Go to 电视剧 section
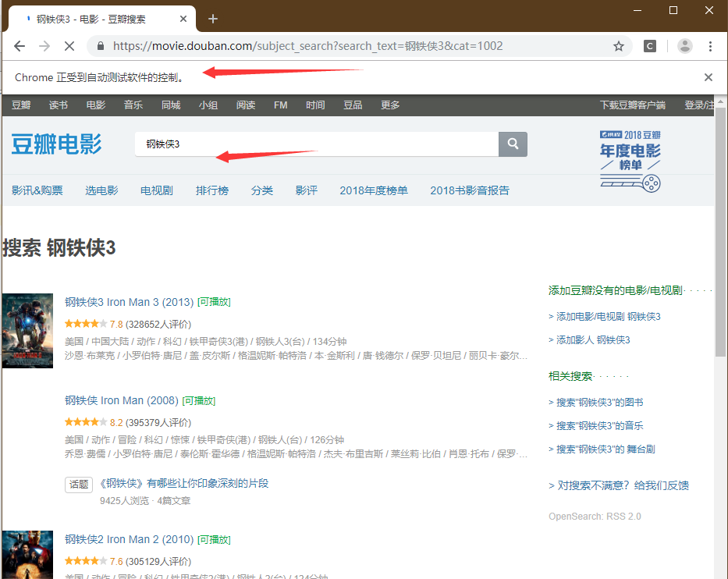This screenshot has height=579, width=728. click(157, 190)
